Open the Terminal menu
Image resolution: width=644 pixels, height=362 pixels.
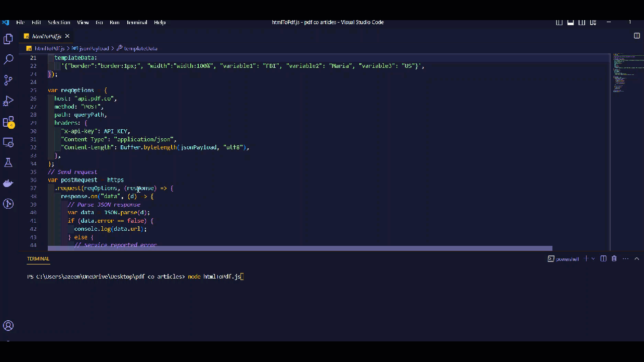[137, 22]
